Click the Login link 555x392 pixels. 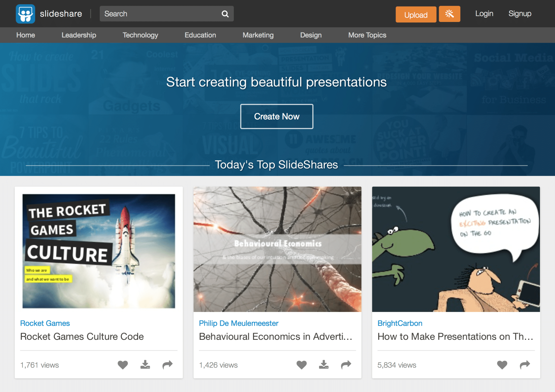[484, 14]
